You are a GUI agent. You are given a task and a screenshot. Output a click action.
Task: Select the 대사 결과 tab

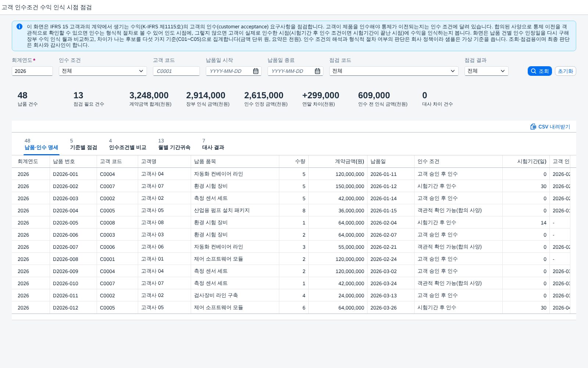click(213, 144)
